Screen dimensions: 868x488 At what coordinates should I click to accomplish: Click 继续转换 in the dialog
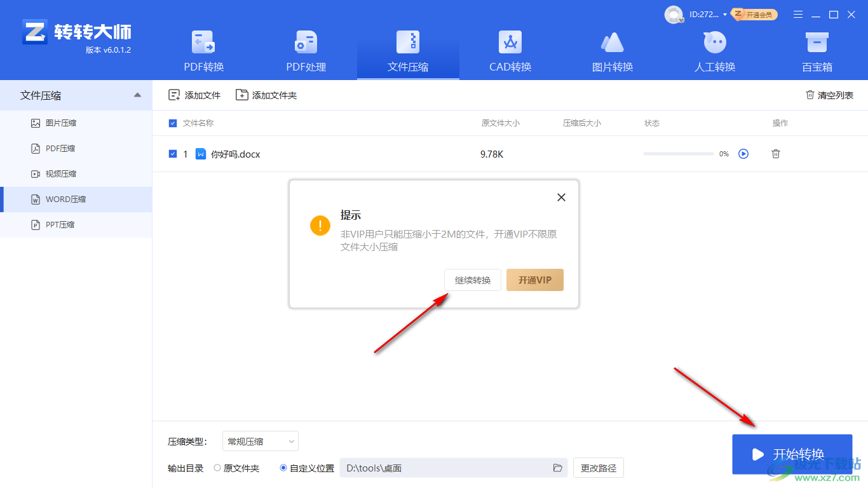[473, 280]
